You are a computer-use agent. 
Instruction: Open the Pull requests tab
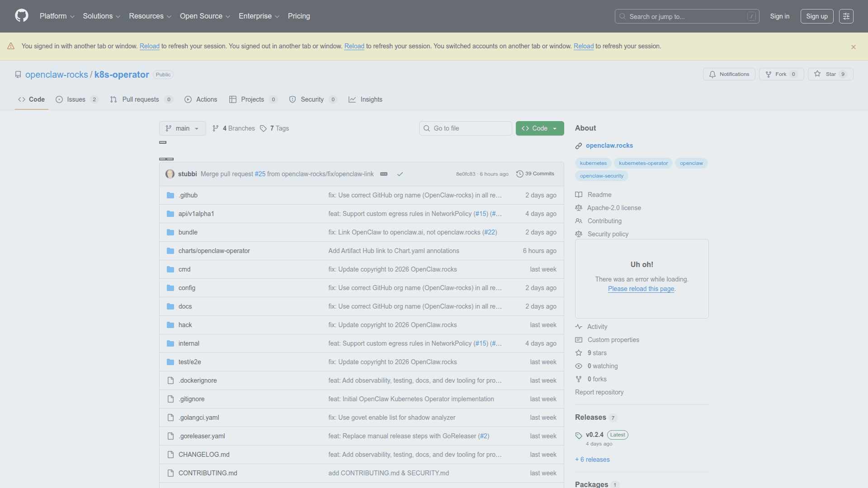140,99
